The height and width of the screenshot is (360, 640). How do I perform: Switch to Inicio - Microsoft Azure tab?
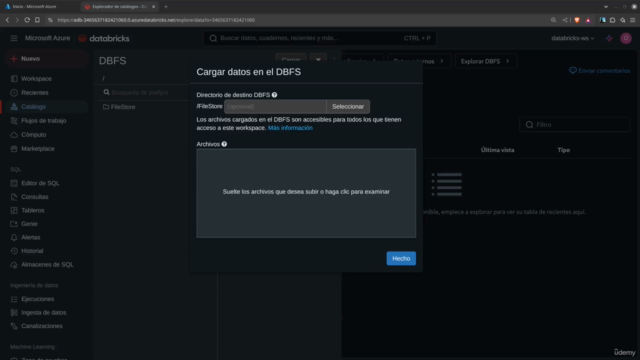tap(35, 7)
